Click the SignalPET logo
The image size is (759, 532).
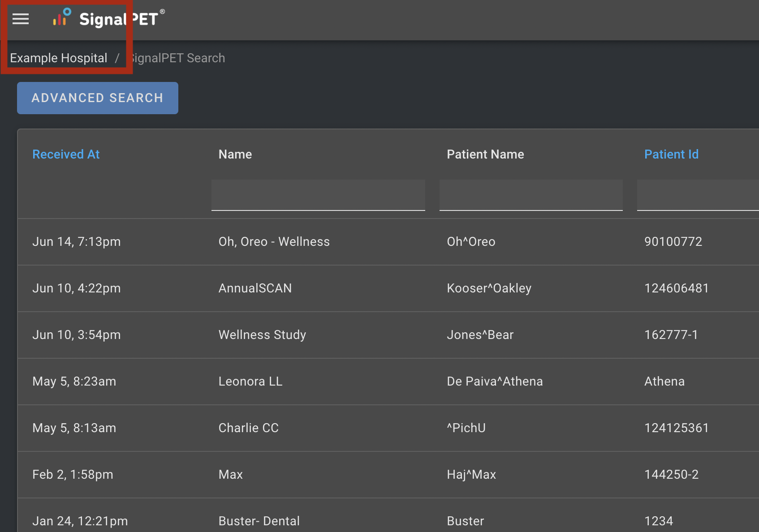click(x=108, y=18)
